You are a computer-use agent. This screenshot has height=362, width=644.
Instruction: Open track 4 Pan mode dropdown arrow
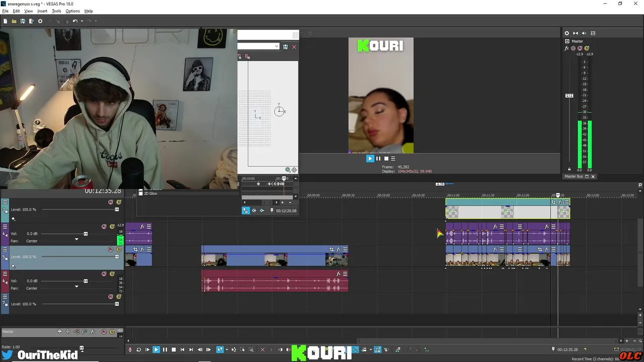coord(76,239)
